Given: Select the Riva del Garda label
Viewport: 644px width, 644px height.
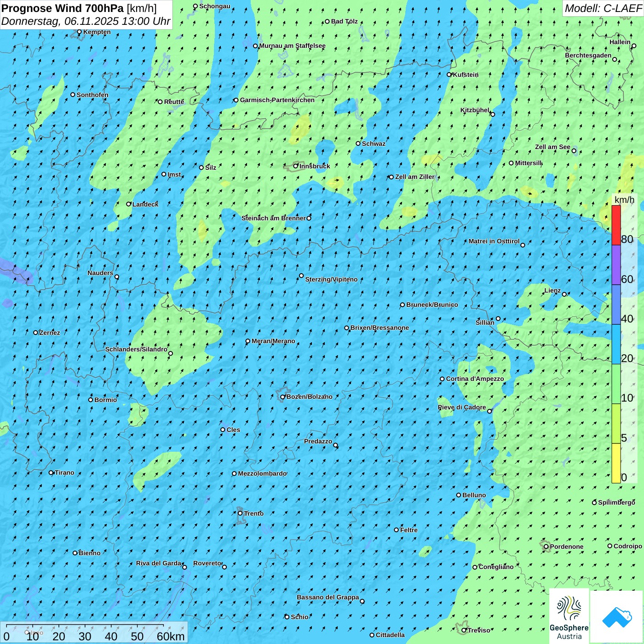Looking at the screenshot, I should (159, 563).
